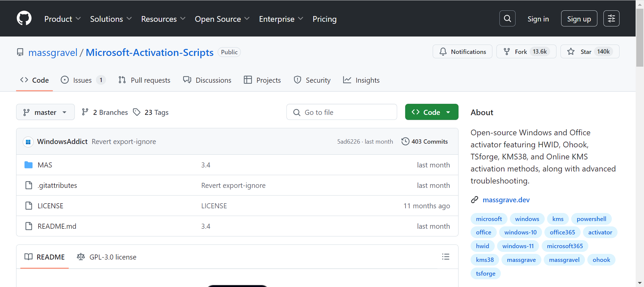The image size is (644, 287).
Task: Click the 13.6k fork count
Action: (x=540, y=52)
